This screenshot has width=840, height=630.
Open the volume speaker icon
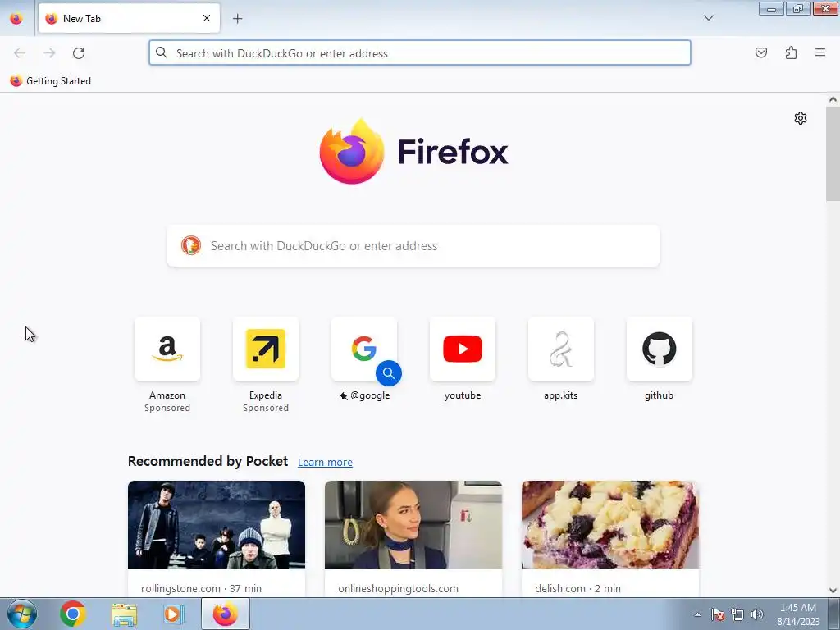756,614
